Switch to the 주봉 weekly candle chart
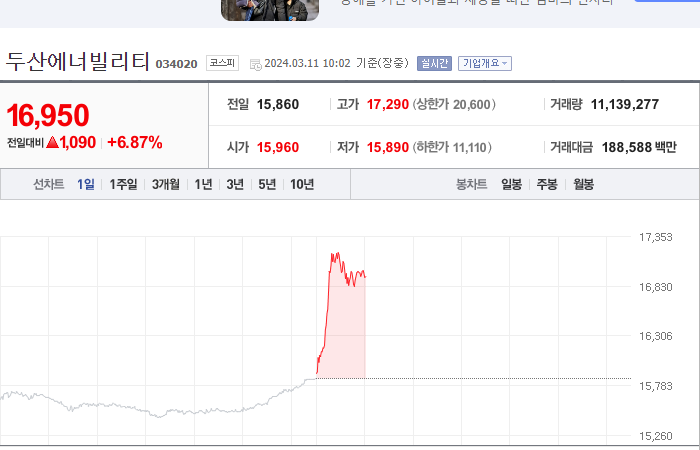700x450 pixels. click(x=547, y=184)
